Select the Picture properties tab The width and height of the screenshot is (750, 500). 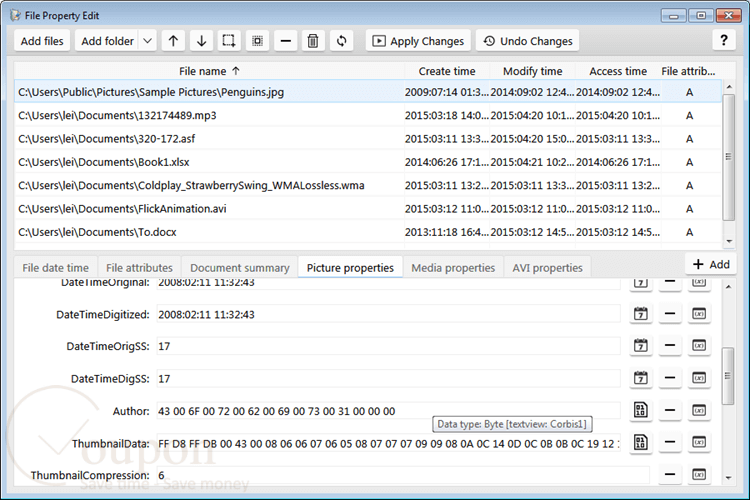(x=351, y=267)
